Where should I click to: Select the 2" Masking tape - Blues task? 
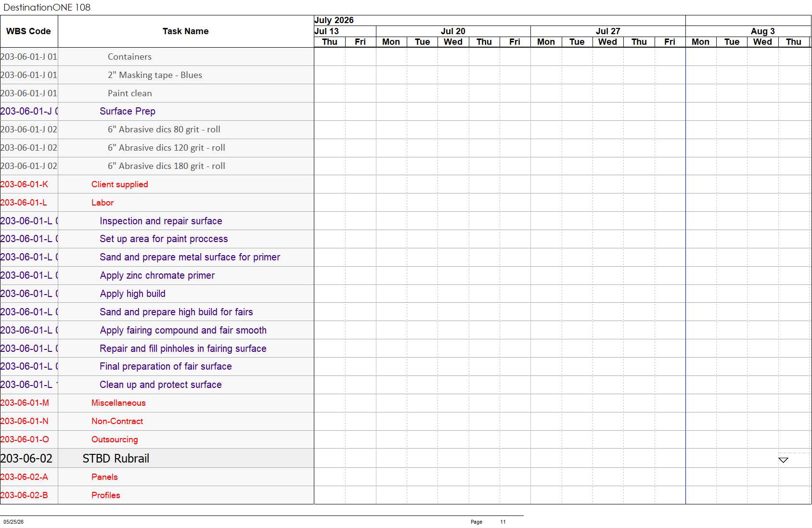pyautogui.click(x=155, y=75)
